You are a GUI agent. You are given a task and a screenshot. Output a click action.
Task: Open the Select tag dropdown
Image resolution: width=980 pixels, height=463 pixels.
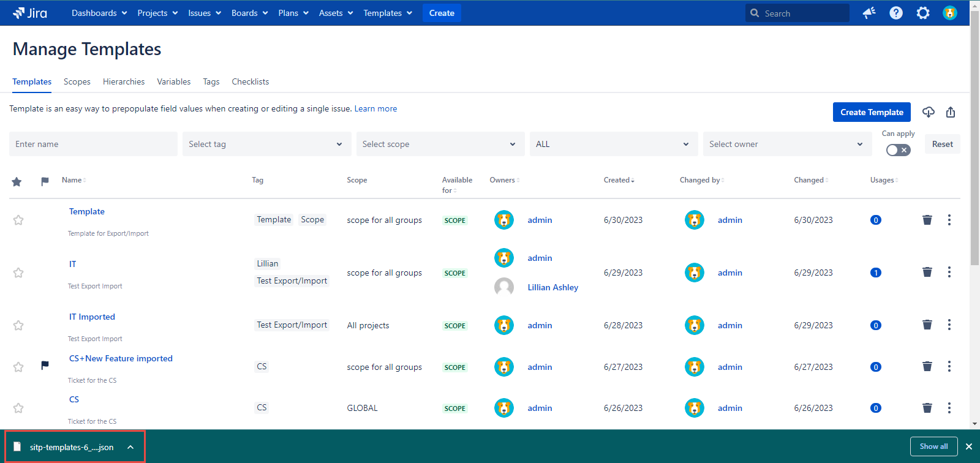tap(266, 144)
